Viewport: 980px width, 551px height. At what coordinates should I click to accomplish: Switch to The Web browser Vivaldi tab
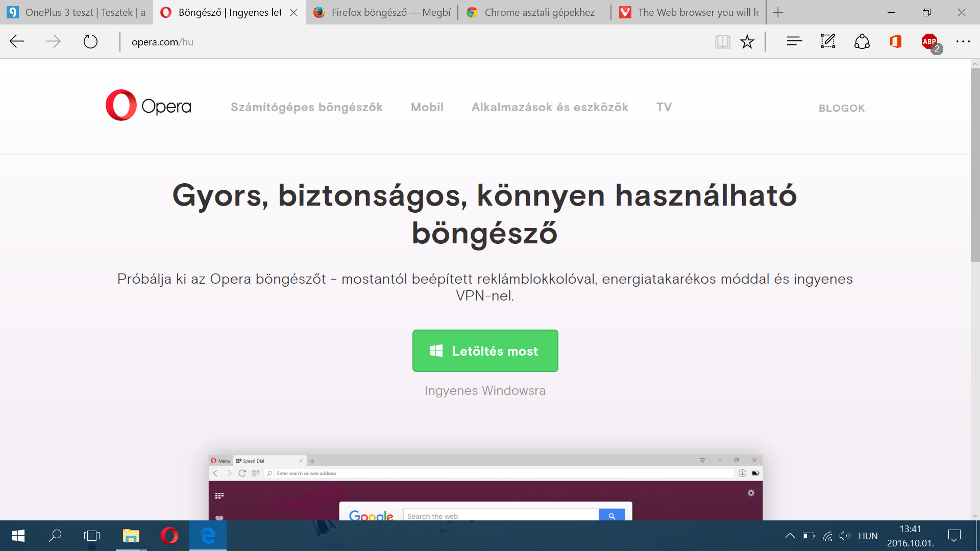click(689, 12)
